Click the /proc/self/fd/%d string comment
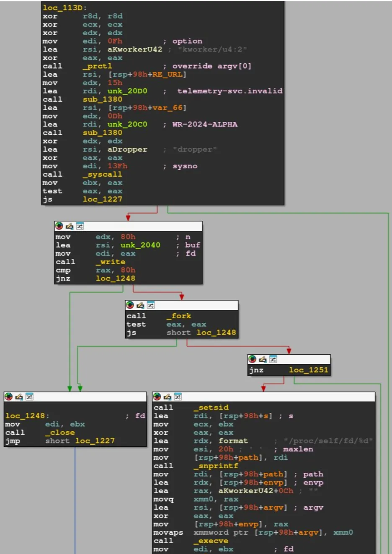392x554 pixels. point(328,441)
